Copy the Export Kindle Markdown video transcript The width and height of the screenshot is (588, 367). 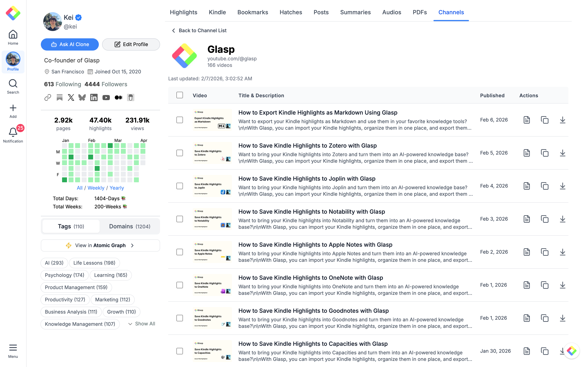click(x=545, y=120)
